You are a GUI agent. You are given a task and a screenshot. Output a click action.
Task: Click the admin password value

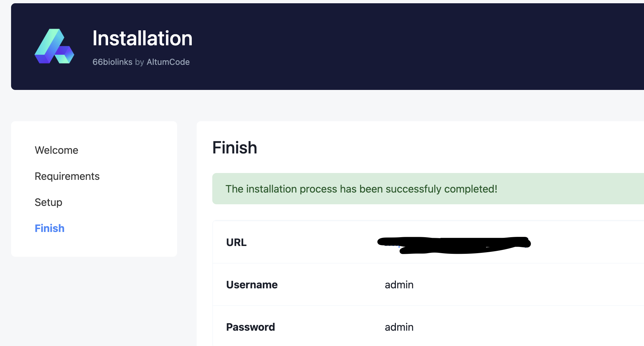pos(399,327)
